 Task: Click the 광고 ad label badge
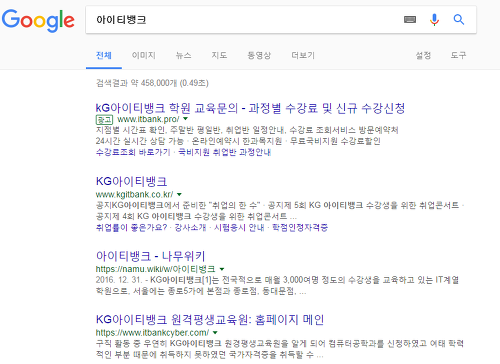click(104, 119)
